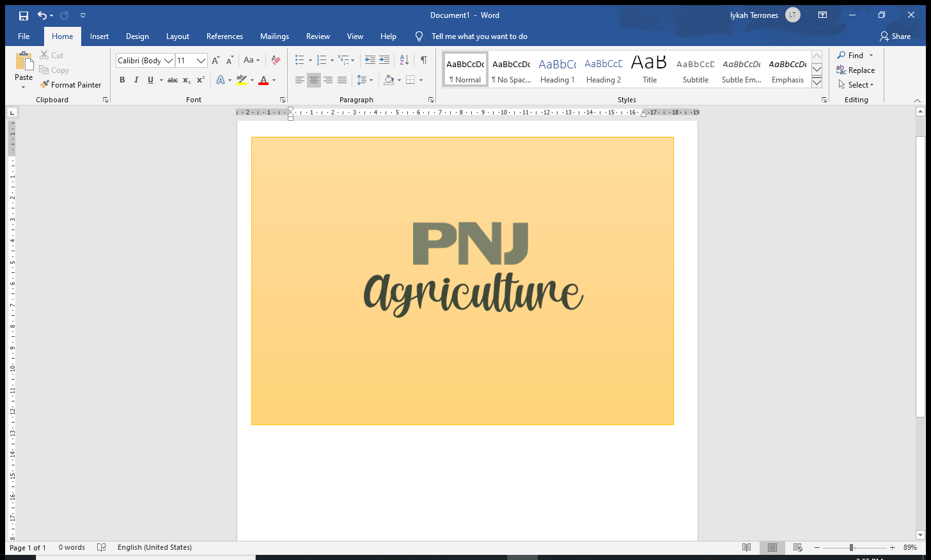Image resolution: width=931 pixels, height=560 pixels.
Task: Switch to Read Mode view icon
Action: click(746, 547)
